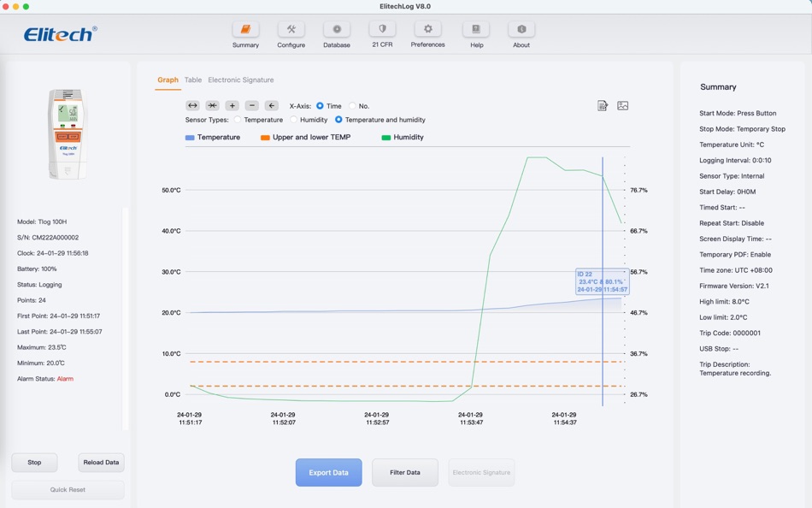Switch to the Table tab

193,80
